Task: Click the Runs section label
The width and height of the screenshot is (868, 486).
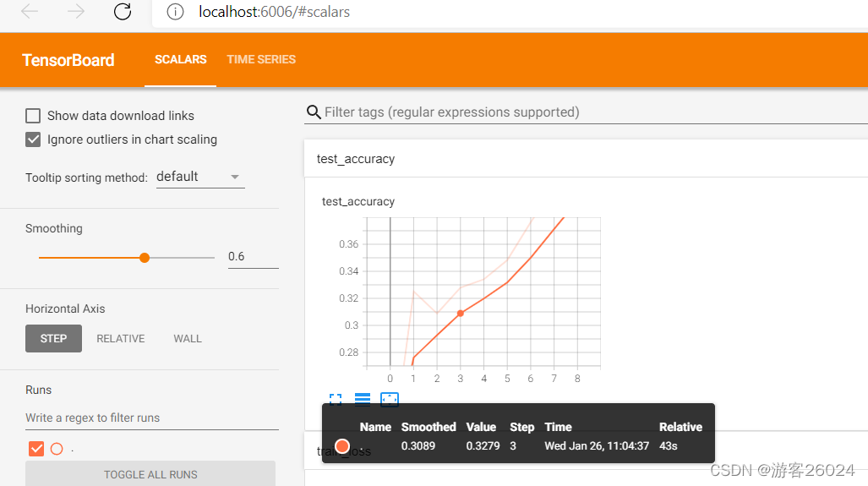Action: (x=38, y=390)
